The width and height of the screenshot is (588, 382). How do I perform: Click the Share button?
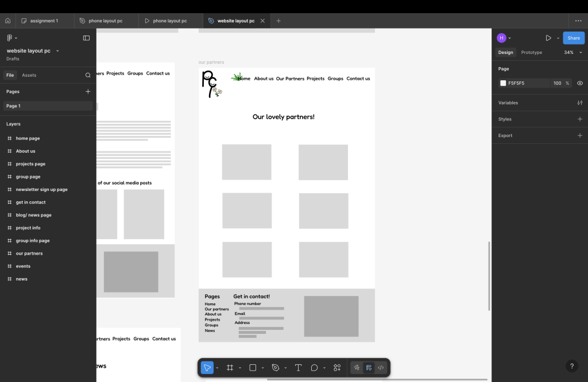(573, 38)
